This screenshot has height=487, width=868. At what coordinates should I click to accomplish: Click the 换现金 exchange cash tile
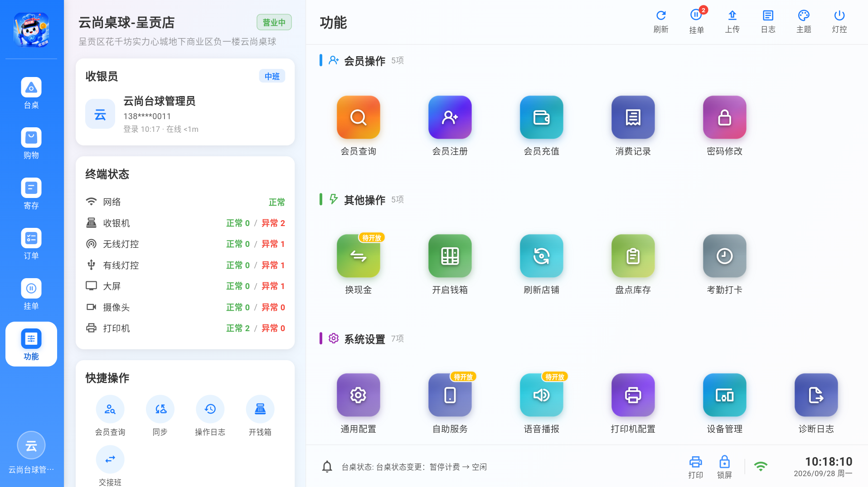358,264
